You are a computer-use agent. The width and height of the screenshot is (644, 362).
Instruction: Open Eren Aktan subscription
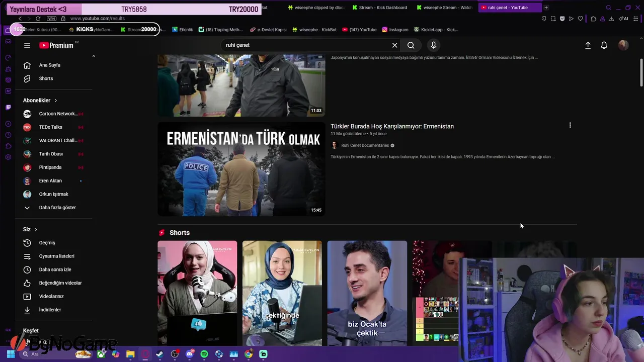click(x=54, y=180)
